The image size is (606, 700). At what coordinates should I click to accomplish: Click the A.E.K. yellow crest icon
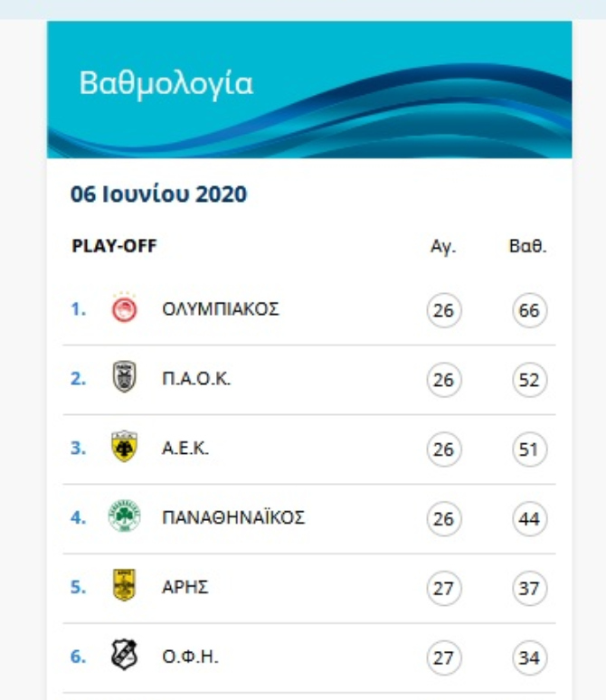tap(124, 448)
